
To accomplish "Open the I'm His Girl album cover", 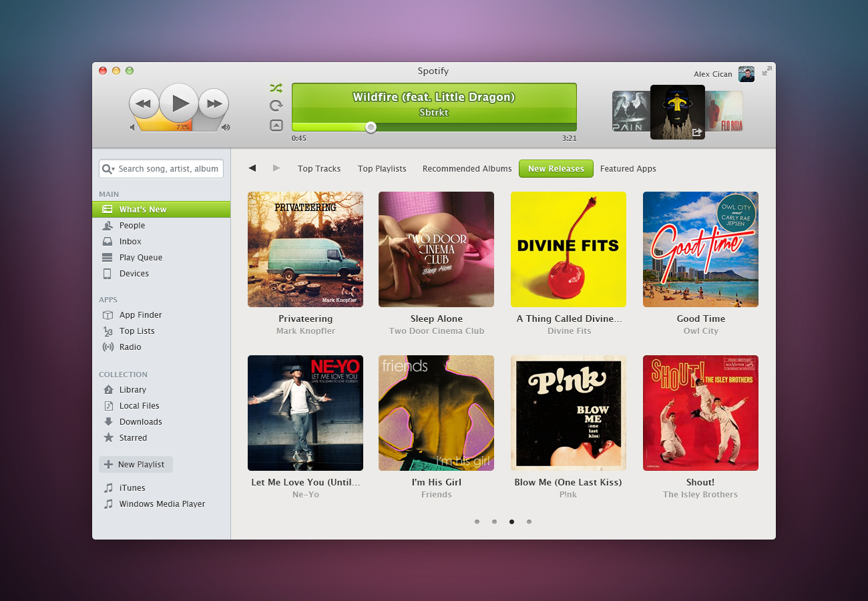I will [436, 413].
